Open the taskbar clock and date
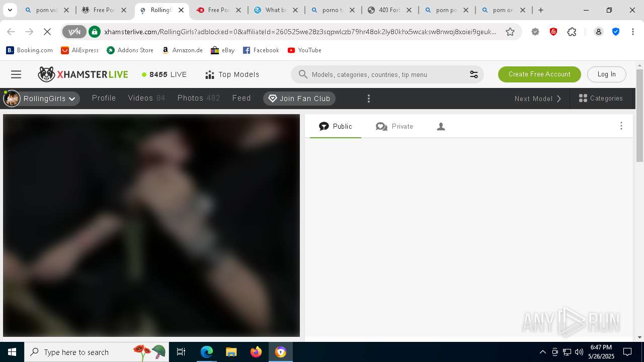Viewport: 644px width, 362px height. [601, 352]
